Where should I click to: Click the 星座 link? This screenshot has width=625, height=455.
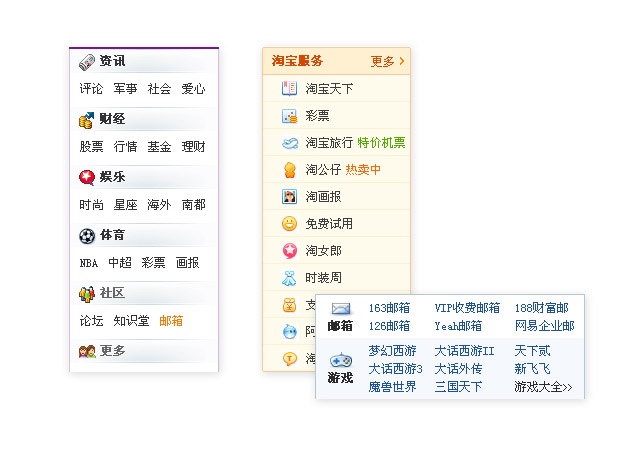click(125, 205)
